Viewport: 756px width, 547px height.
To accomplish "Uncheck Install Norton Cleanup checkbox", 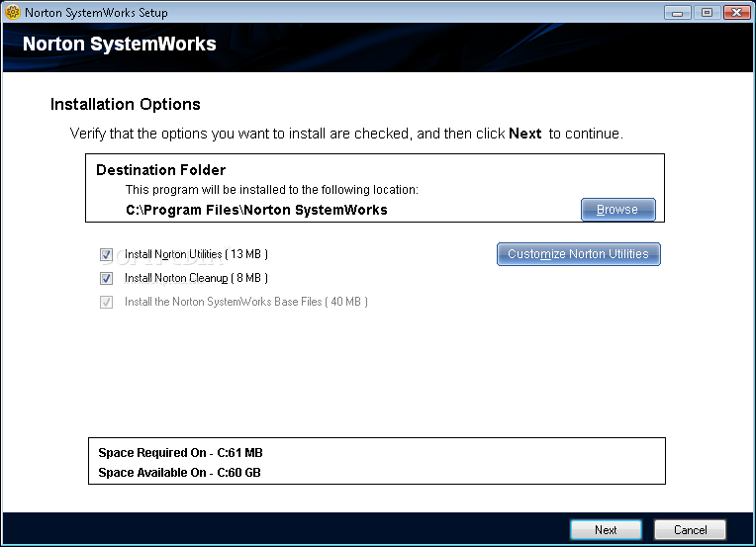I will point(106,278).
